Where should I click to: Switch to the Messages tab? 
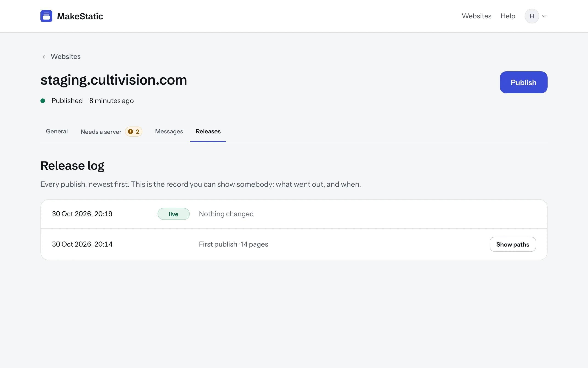tap(169, 131)
